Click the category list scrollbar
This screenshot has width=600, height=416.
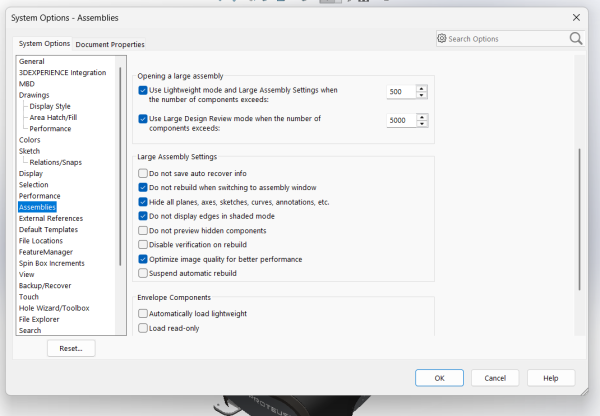[x=120, y=166]
